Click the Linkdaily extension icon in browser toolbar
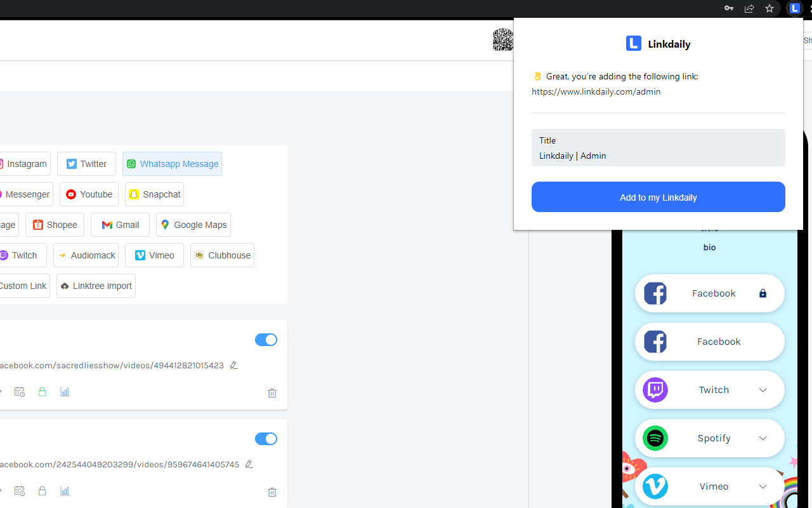The width and height of the screenshot is (812, 508). (x=795, y=8)
